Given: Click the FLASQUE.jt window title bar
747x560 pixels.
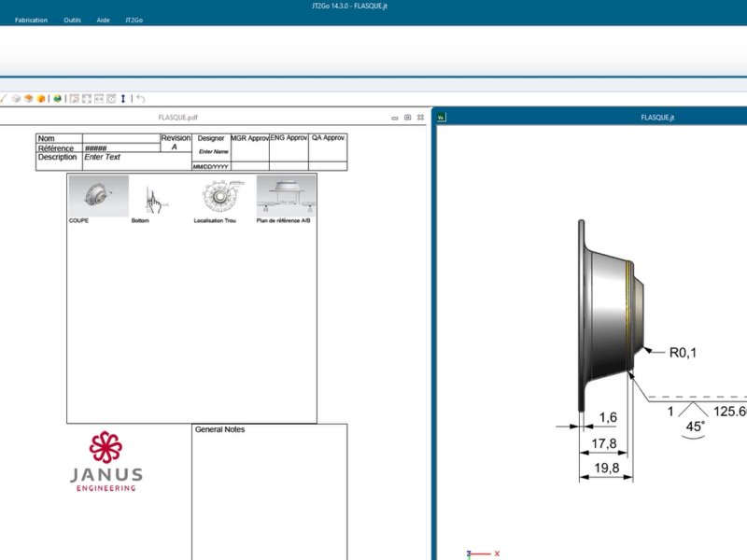Looking at the screenshot, I should coord(592,118).
